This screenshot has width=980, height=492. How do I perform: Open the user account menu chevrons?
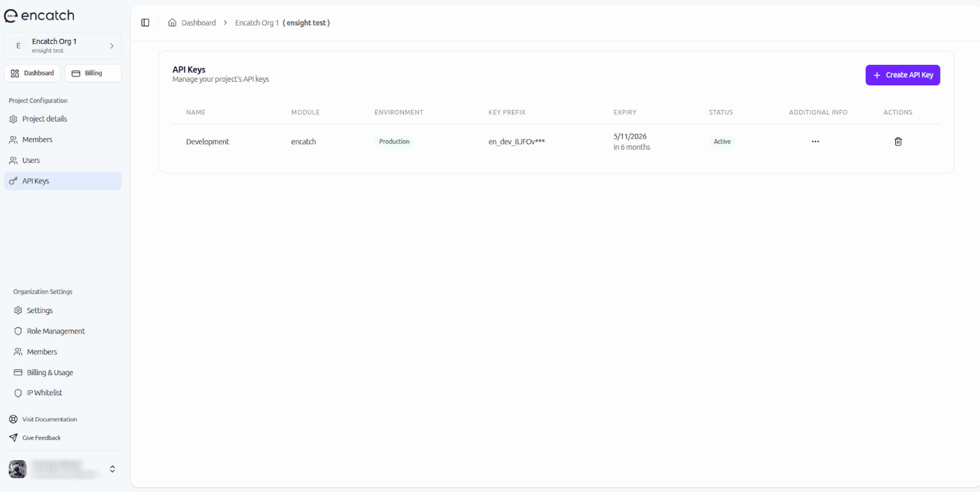coord(112,469)
